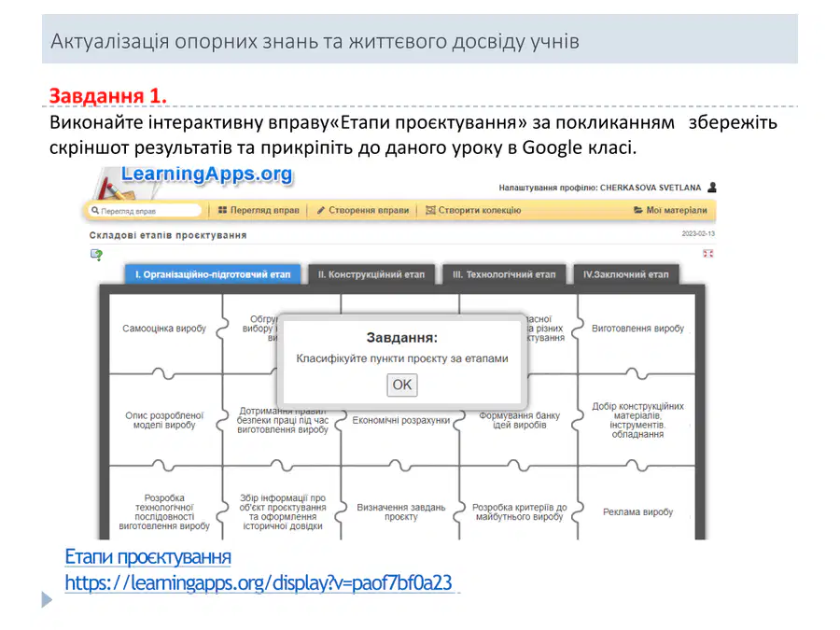This screenshot has width=840, height=630.
Task: Open the learningapps.org display URL link
Action: pyautogui.click(x=259, y=582)
